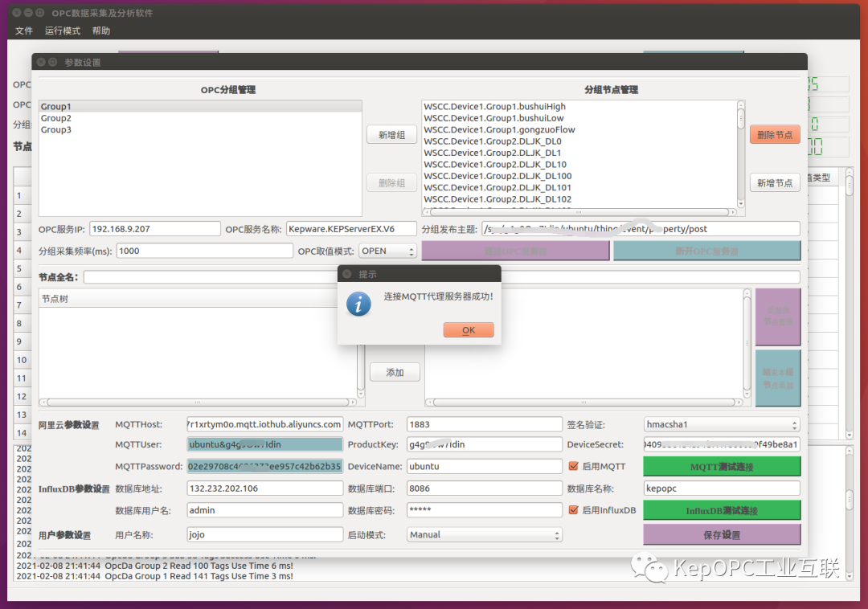868x609 pixels.
Task: Click the 分组发布主题 input field
Action: coord(641,229)
